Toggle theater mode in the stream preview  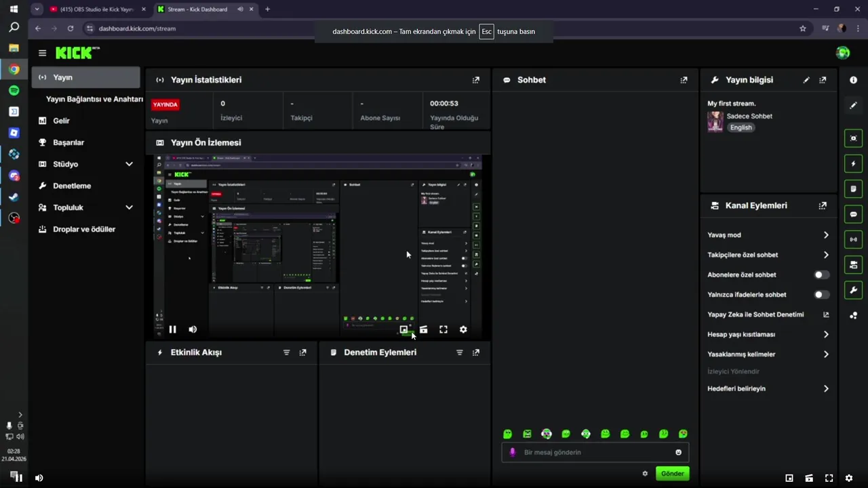423,329
